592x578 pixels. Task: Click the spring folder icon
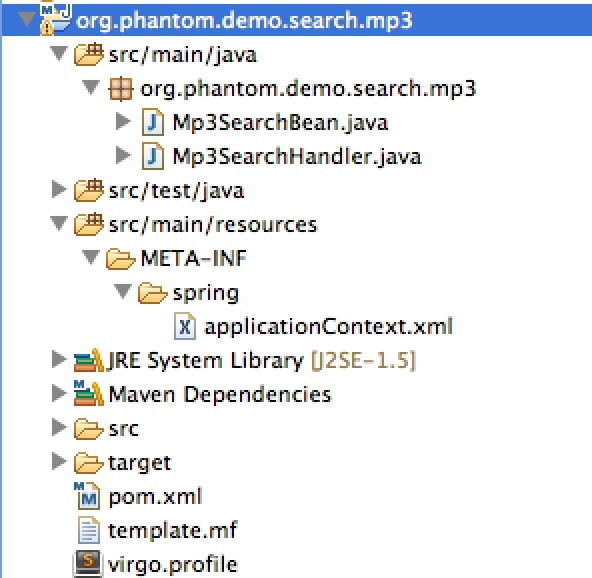coord(152,293)
